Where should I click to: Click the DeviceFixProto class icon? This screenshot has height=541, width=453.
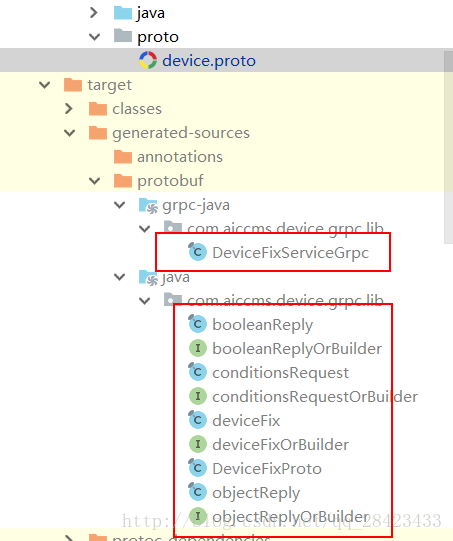198,468
